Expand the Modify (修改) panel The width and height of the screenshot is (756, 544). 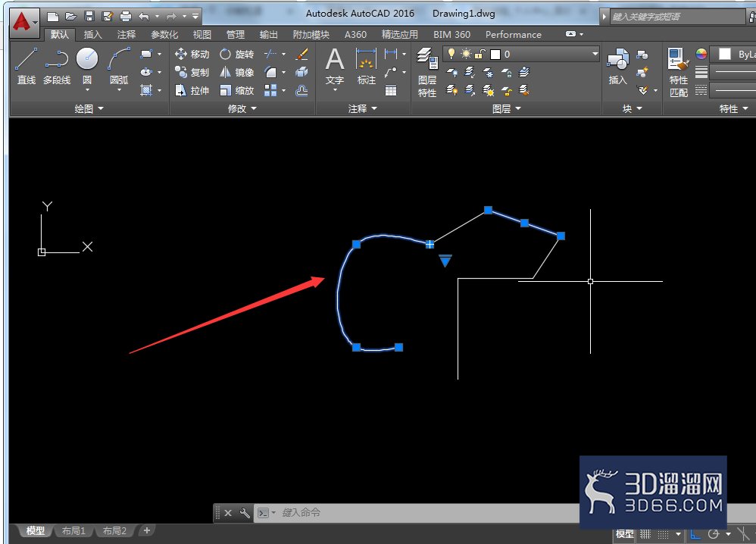tap(242, 108)
